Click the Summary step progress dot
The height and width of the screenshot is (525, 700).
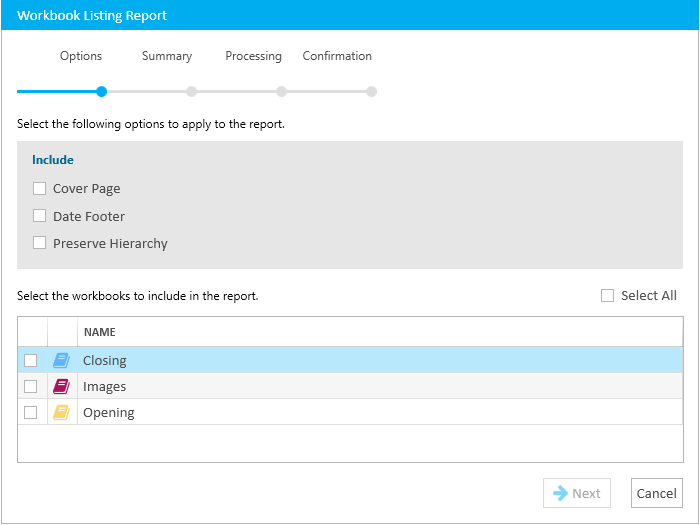pos(192,92)
